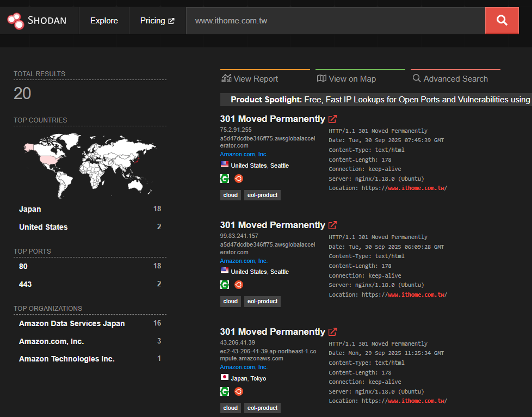Switch to View on Map

coord(347,79)
